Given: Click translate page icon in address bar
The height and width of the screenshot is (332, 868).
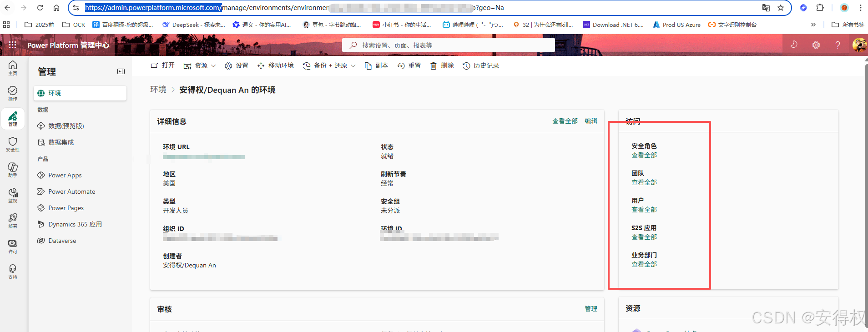Looking at the screenshot, I should tap(766, 8).
